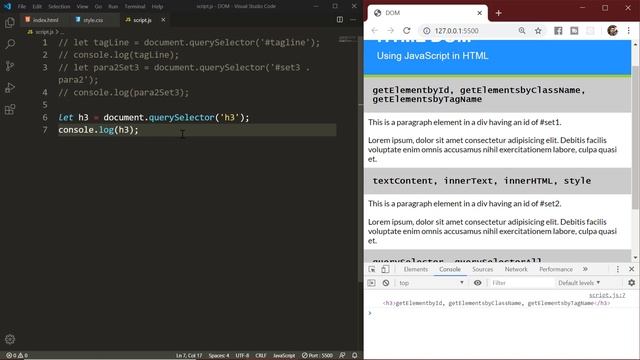Image resolution: width=640 pixels, height=360 pixels.
Task: Click the console Filter field
Action: coord(521,283)
